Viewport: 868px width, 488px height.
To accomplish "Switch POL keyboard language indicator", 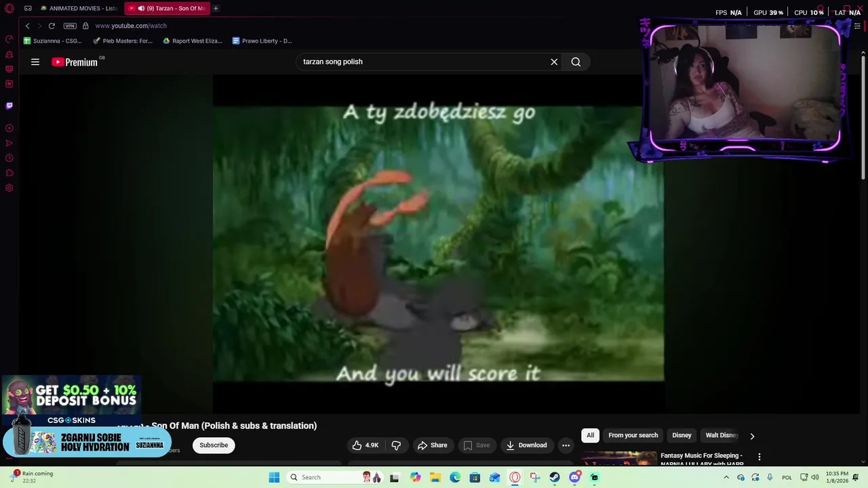I will coord(787,477).
